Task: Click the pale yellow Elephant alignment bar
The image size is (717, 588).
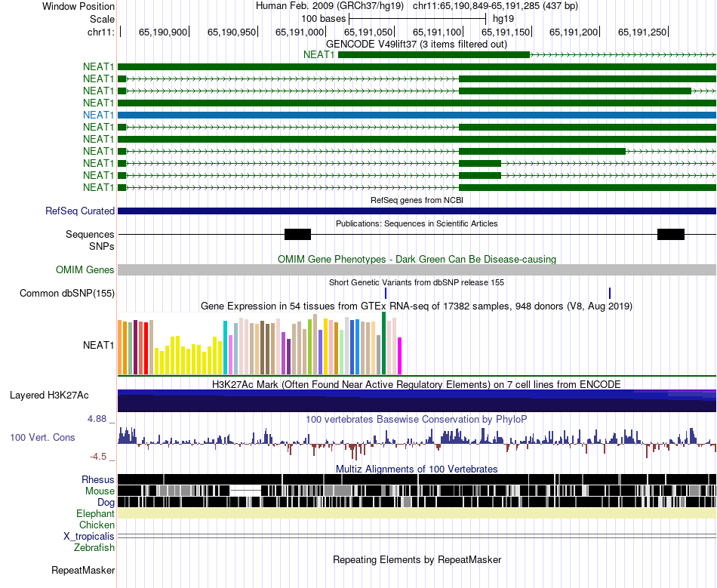Action: click(417, 513)
